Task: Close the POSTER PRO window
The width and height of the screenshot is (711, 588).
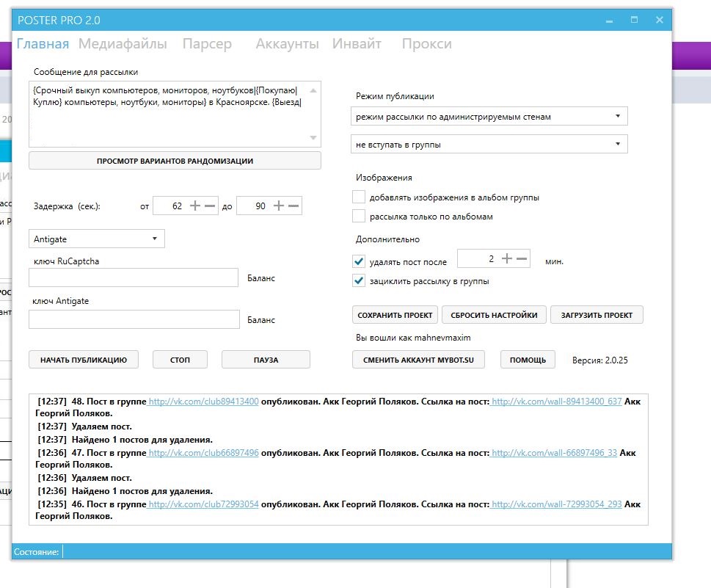Action: 660,20
